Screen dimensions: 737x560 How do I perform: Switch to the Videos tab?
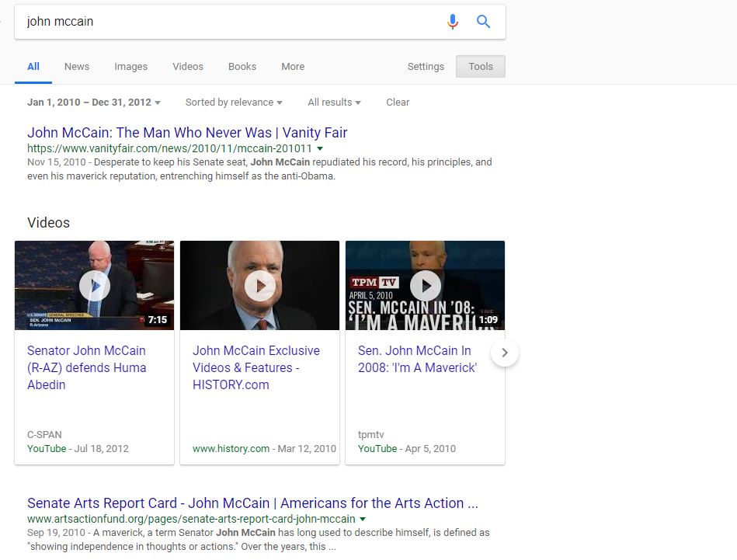[188, 67]
